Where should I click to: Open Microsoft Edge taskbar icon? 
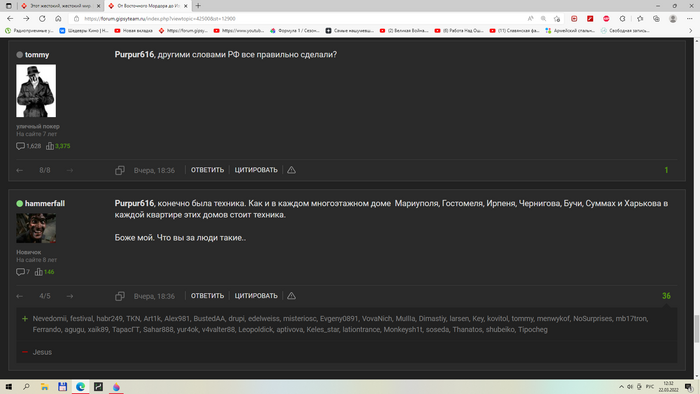(80, 387)
